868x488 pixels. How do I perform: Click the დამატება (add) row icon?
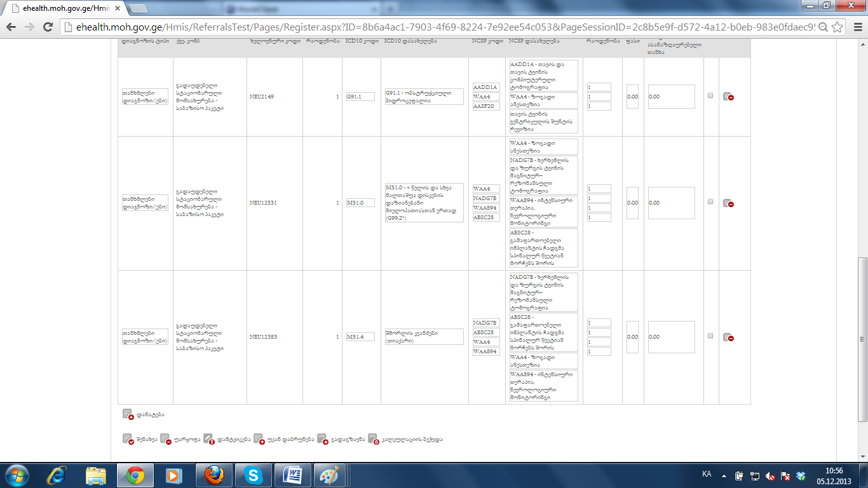coord(128,414)
